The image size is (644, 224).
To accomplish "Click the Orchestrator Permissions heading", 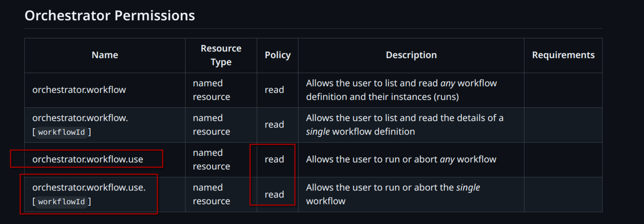I will pyautogui.click(x=110, y=16).
